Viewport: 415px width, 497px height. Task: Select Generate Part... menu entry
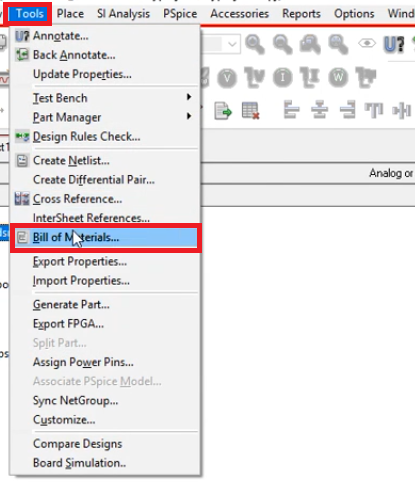tap(104, 305)
